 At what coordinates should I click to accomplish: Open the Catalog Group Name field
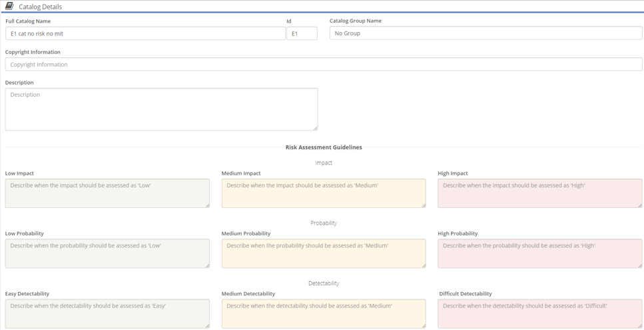486,33
